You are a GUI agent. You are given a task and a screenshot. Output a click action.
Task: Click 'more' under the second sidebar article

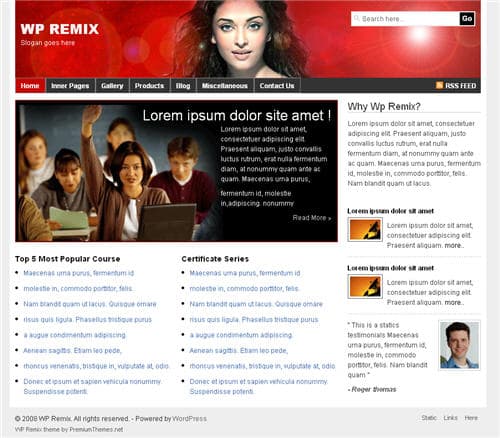[454, 302]
